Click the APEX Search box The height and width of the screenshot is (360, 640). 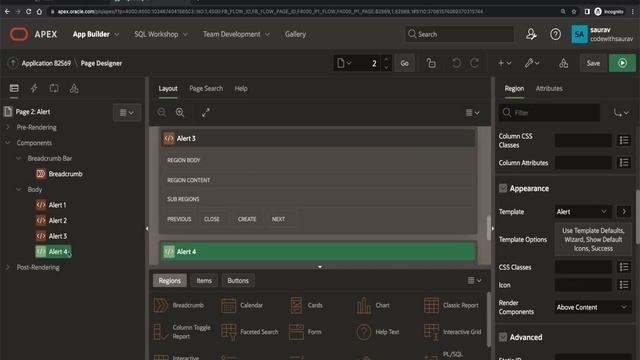[460, 34]
